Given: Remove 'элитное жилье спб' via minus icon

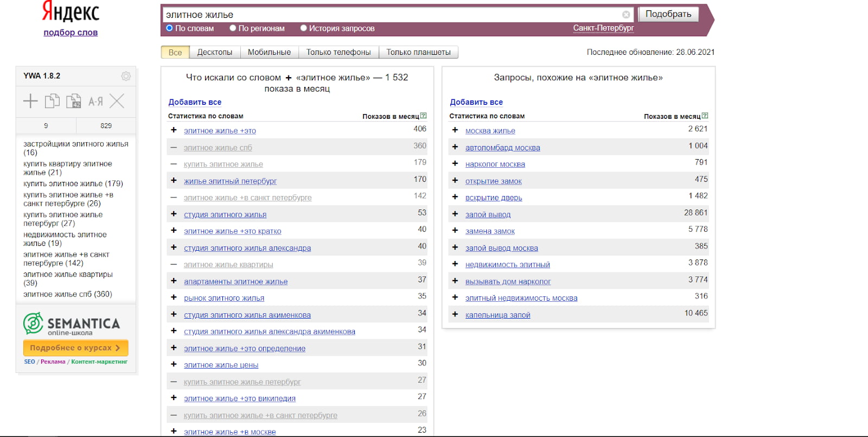Looking at the screenshot, I should tap(174, 147).
